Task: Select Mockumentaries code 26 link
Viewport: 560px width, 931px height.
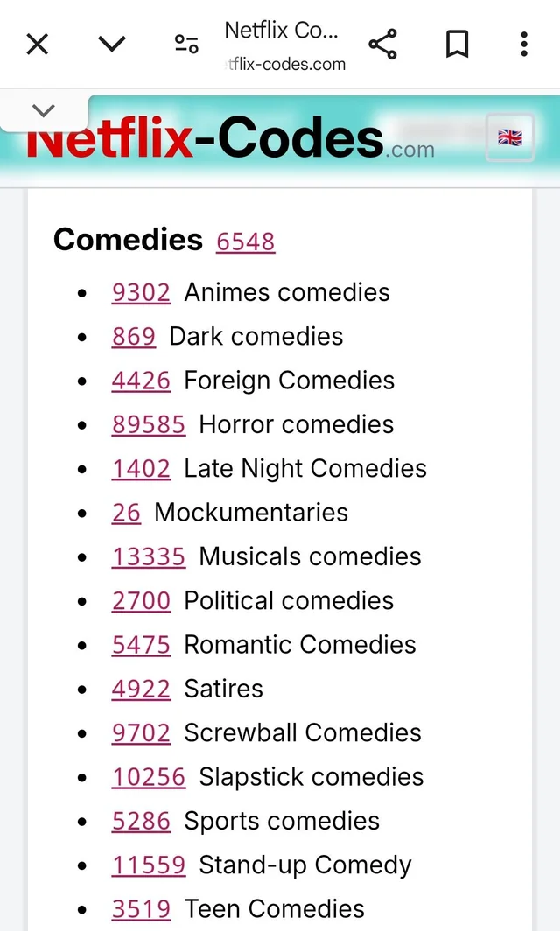Action: pos(126,513)
